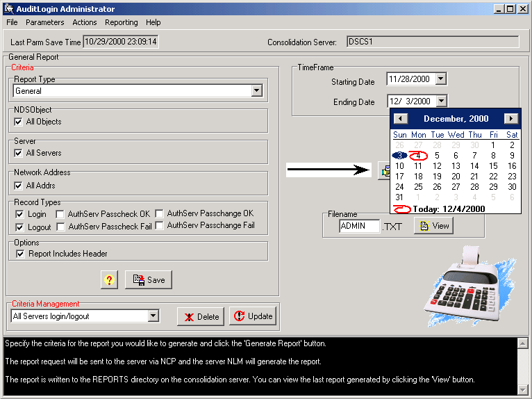Open the Starting Date dropdown arrow
This screenshot has height=399, width=532.
(x=440, y=79)
